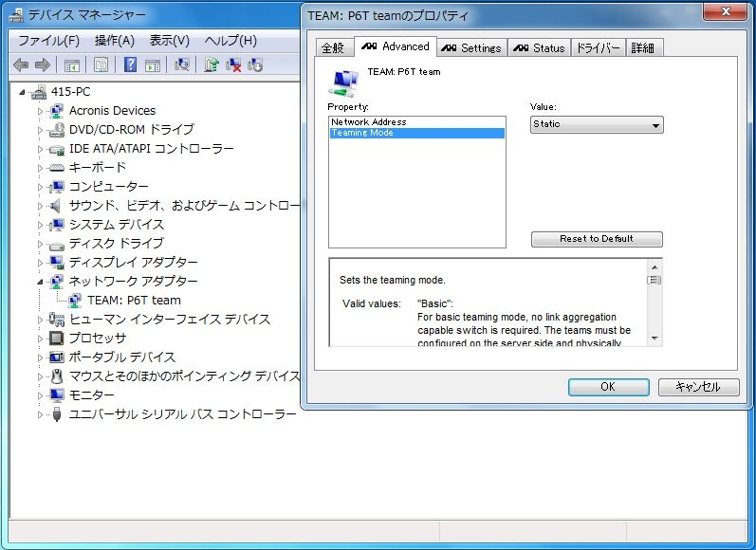Viewport: 756px width, 550px height.
Task: Select the キーボード keyboard icon
Action: coord(56,168)
